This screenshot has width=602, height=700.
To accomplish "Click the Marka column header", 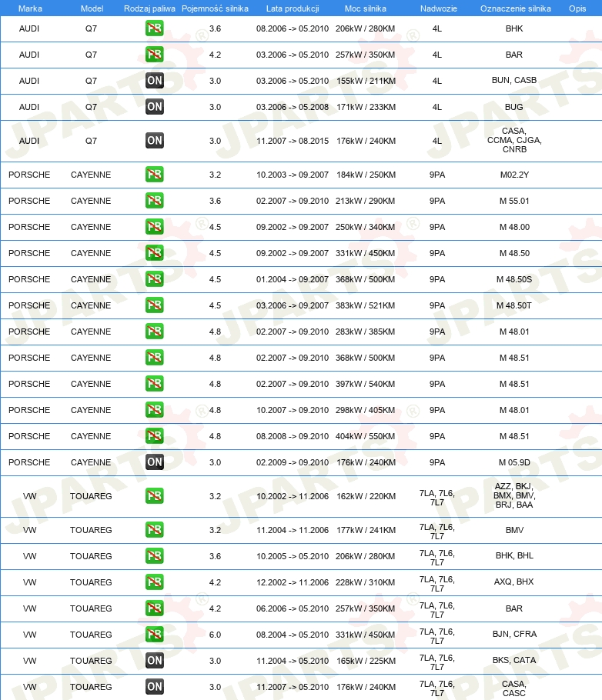I will 30,8.
